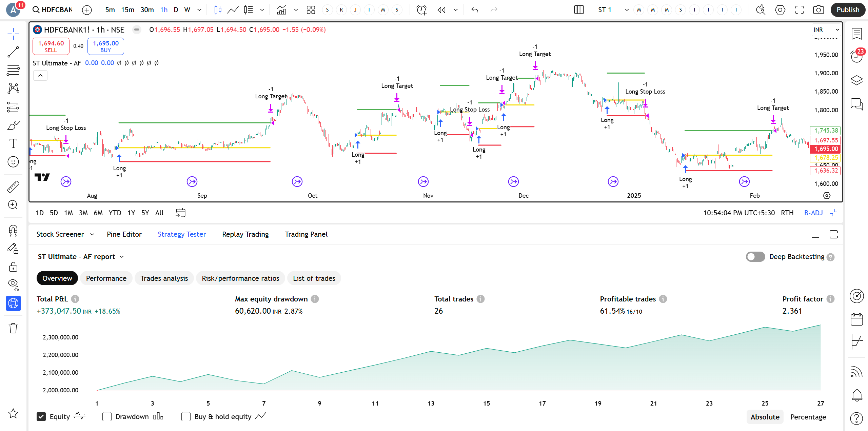Select the brush drawing tool
This screenshot has height=431, width=868.
pyautogui.click(x=13, y=125)
